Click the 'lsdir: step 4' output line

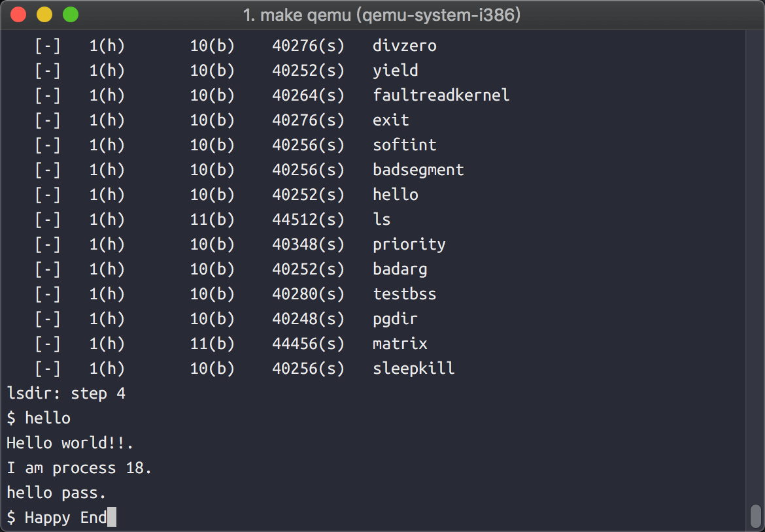point(66,393)
